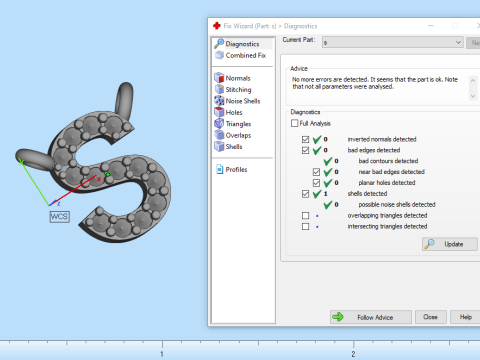Enable overlapping triangles detected checkbox
This screenshot has width=480, height=360.
coord(305,216)
